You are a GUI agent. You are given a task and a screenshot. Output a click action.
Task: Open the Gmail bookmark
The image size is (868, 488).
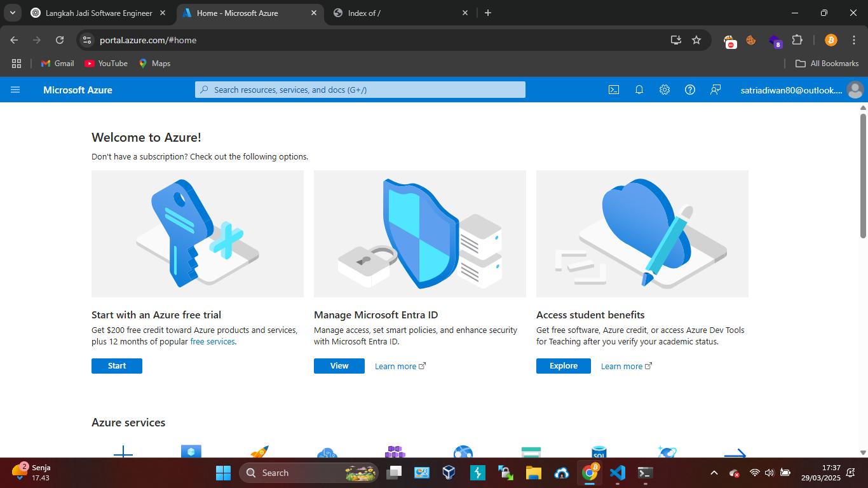click(x=58, y=64)
